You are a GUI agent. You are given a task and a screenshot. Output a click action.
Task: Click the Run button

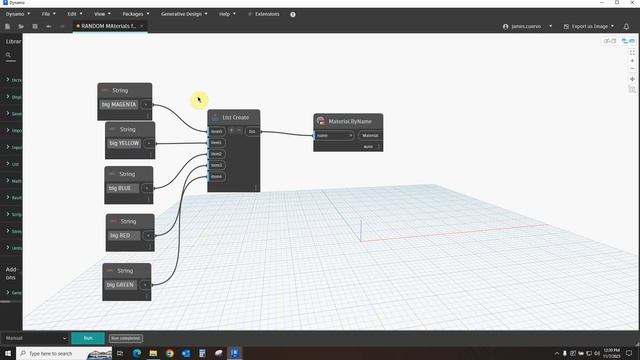[x=88, y=338]
